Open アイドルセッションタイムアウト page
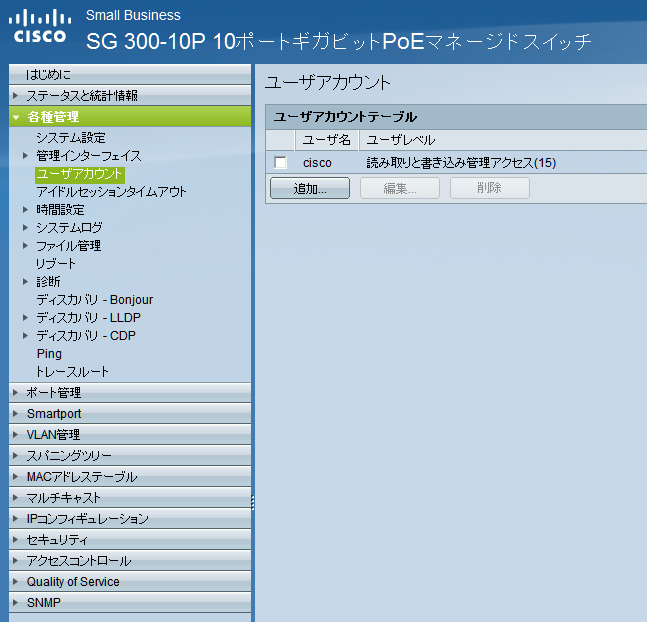Image resolution: width=647 pixels, height=622 pixels. tap(111, 192)
